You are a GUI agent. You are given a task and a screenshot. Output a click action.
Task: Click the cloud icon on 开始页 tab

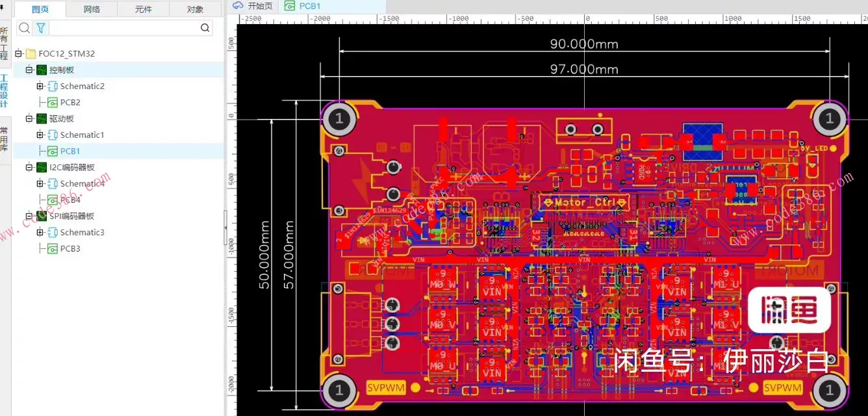coord(238,6)
